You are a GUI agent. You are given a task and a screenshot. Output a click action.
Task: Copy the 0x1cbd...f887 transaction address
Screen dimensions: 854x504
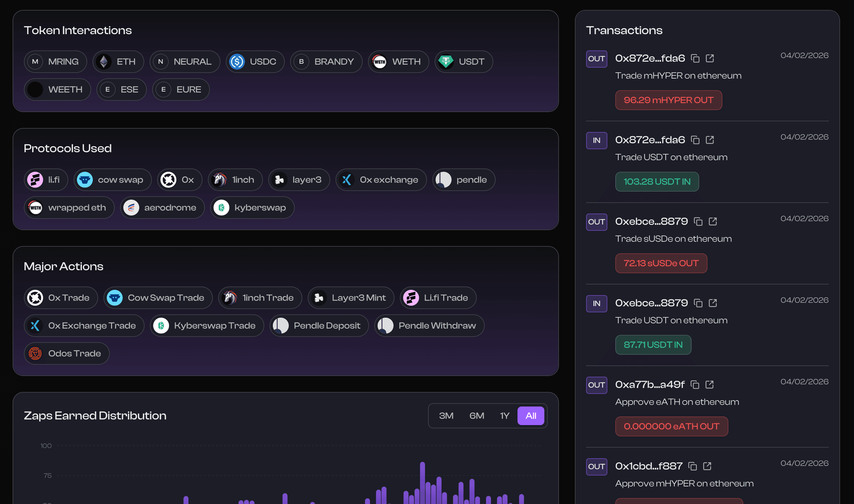tap(692, 466)
